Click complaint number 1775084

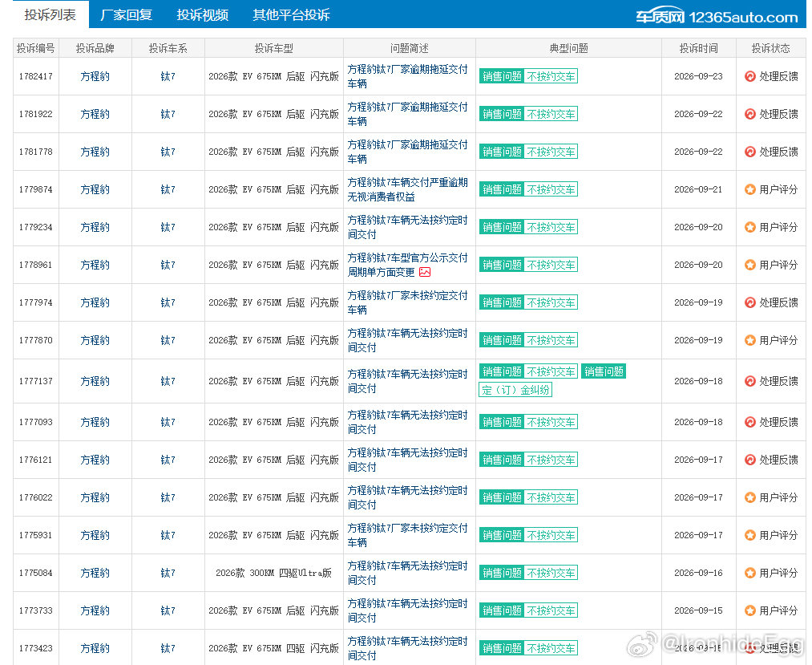point(36,573)
